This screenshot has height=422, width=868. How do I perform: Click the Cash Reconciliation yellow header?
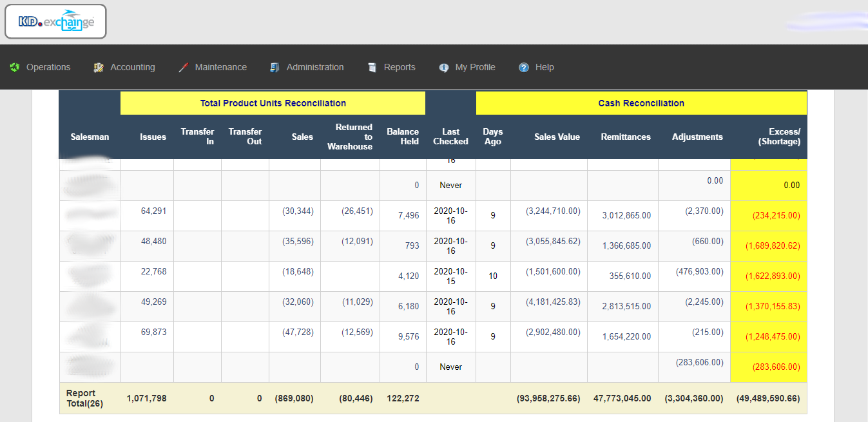click(641, 103)
